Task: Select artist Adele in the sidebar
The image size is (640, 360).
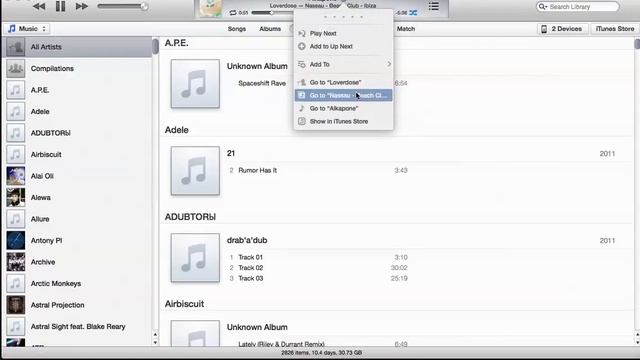Action: [78, 111]
